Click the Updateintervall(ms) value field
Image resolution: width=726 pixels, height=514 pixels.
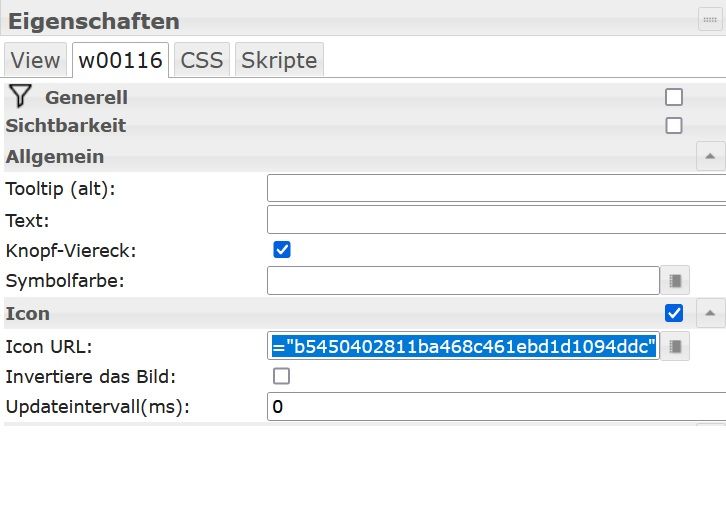tap(496, 407)
